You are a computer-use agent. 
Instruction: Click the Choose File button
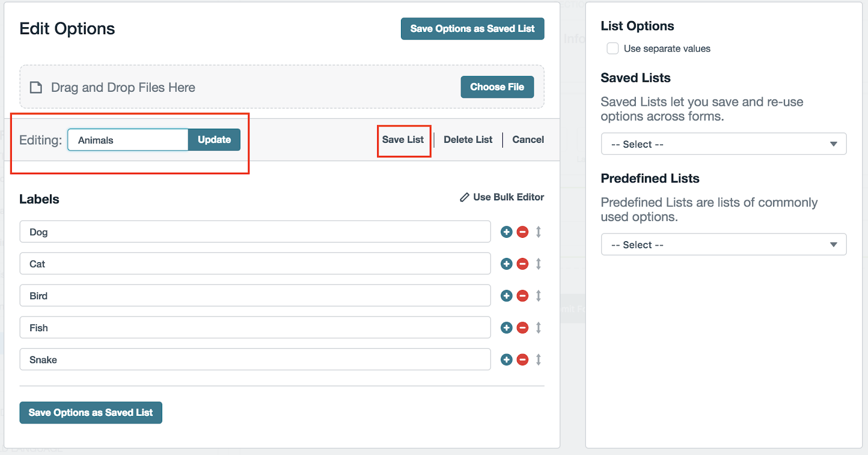tap(497, 87)
